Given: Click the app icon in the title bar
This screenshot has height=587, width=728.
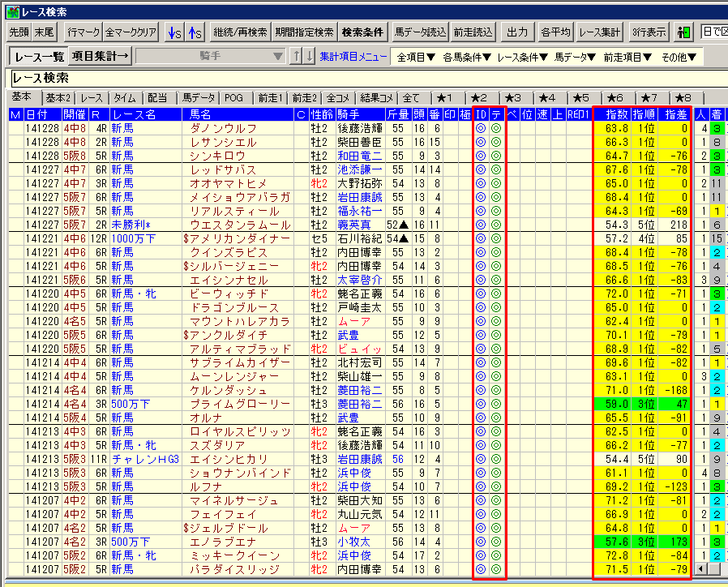Looking at the screenshot, I should point(13,11).
